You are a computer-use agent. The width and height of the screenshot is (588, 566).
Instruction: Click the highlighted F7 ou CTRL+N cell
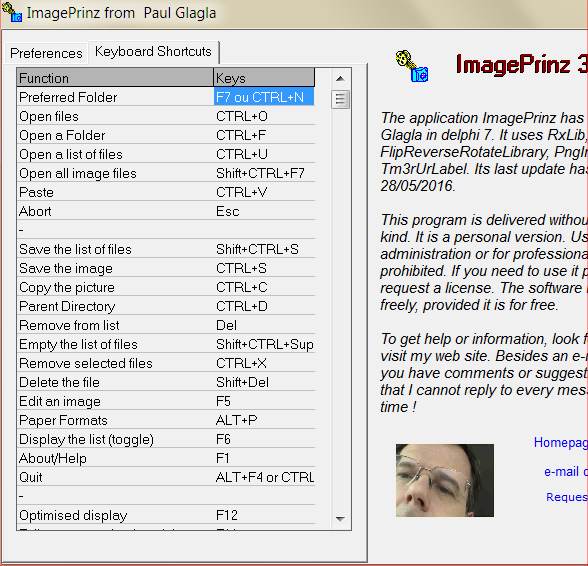pos(264,97)
